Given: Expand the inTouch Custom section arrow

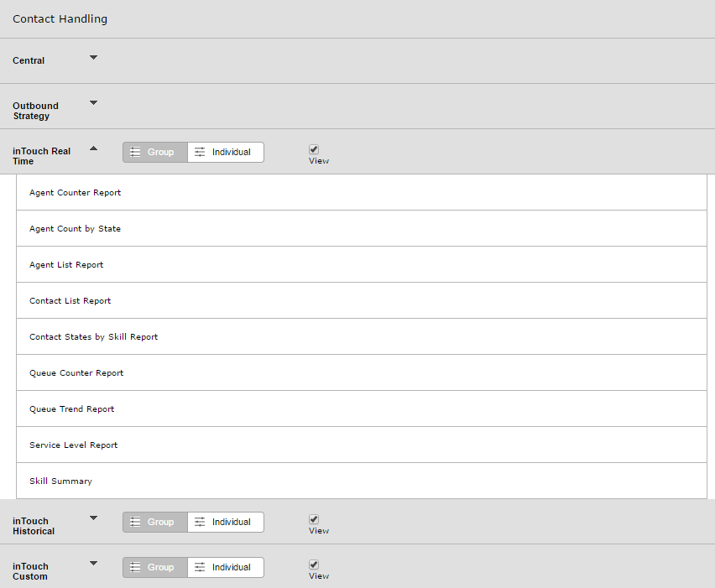Looking at the screenshot, I should pos(93,564).
